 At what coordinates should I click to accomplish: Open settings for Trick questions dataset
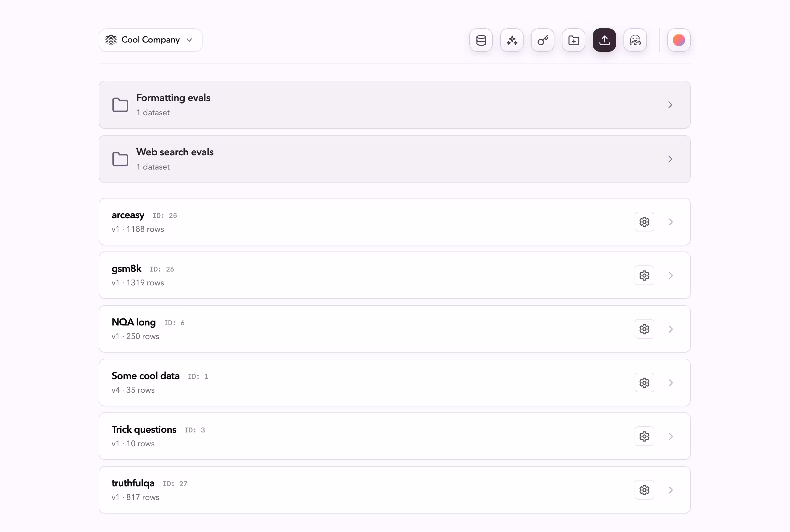click(644, 436)
